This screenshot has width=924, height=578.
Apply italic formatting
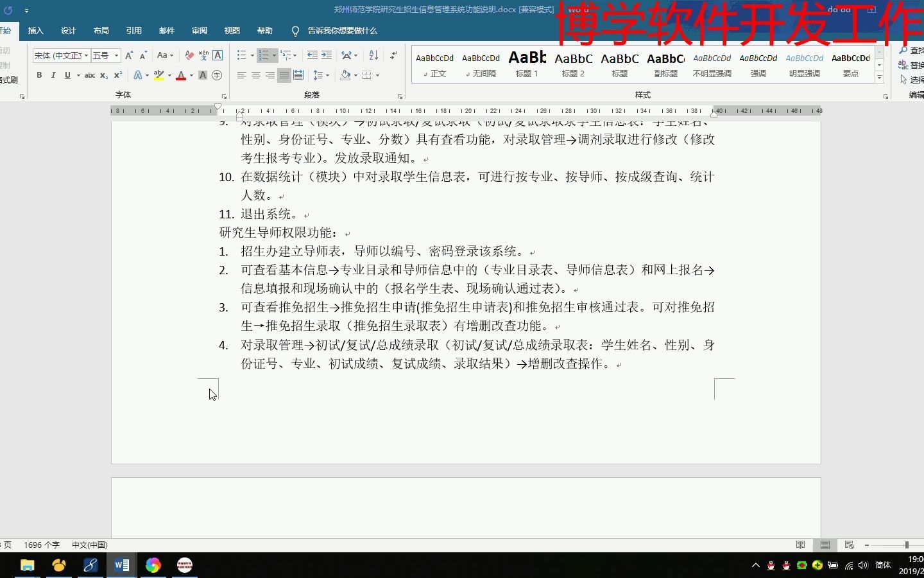[x=53, y=75]
